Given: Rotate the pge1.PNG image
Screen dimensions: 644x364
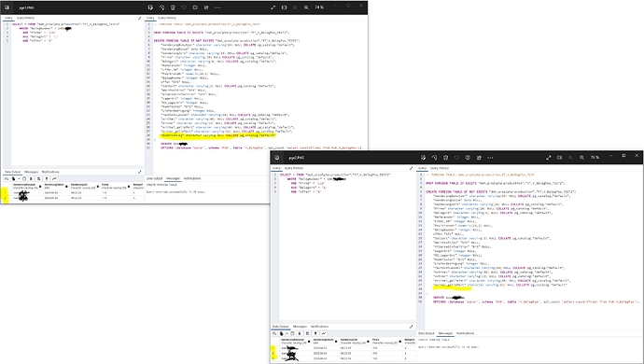Looking at the screenshot, I should click(161, 7).
